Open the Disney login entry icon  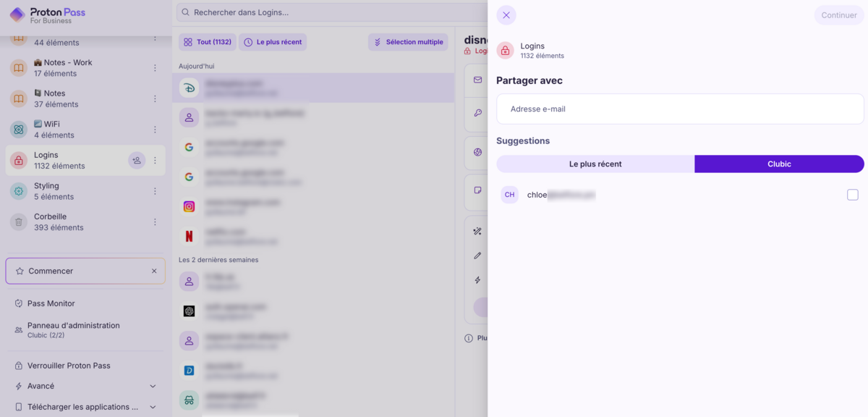click(x=189, y=88)
